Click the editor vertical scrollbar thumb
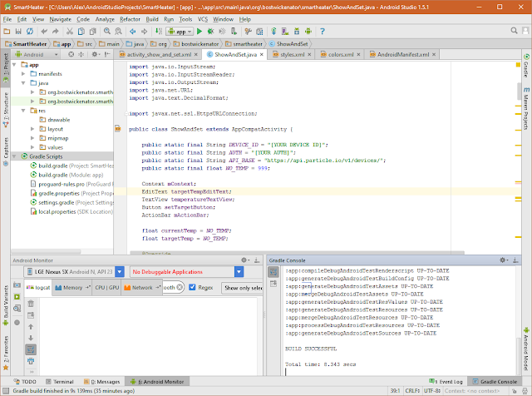This screenshot has height=396, width=532. (519, 91)
